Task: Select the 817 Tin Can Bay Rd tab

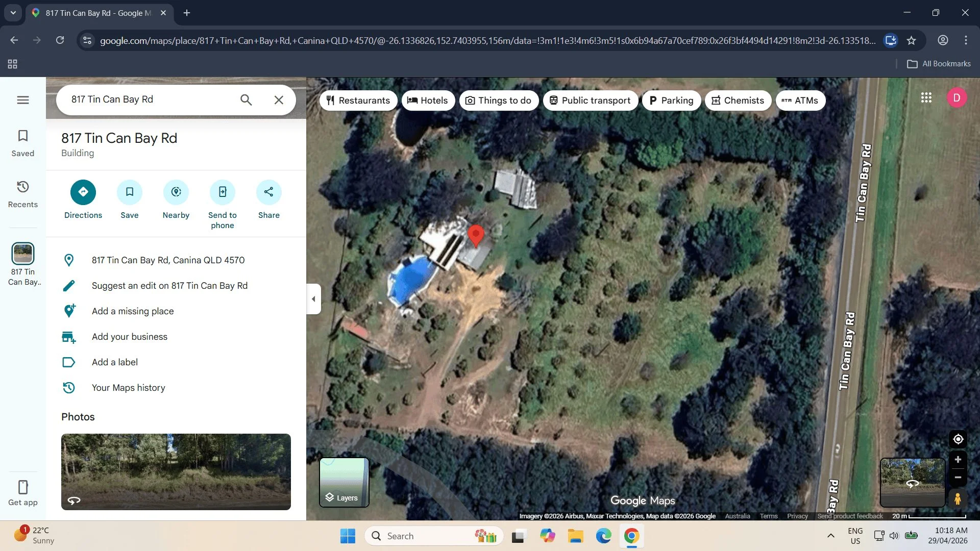Action: coord(99,13)
